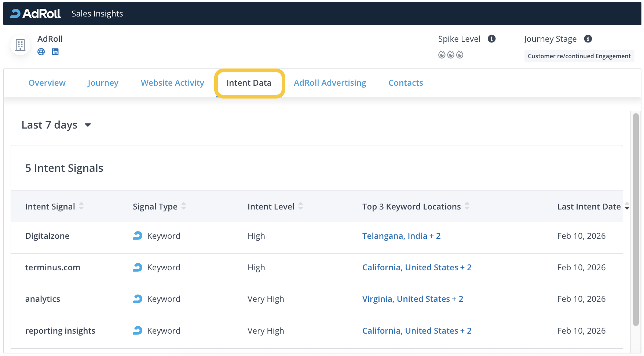Click the company building avatar icon
The height and width of the screenshot is (356, 644).
pos(20,45)
